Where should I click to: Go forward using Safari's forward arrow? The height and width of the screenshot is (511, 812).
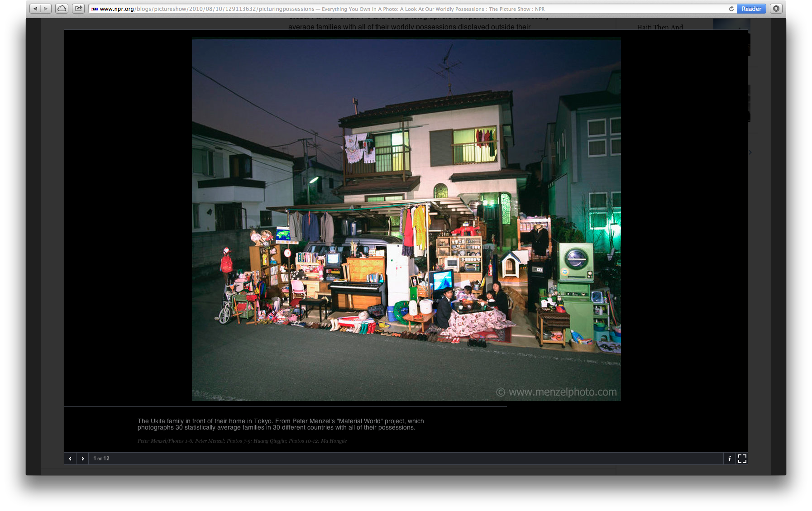click(x=46, y=9)
